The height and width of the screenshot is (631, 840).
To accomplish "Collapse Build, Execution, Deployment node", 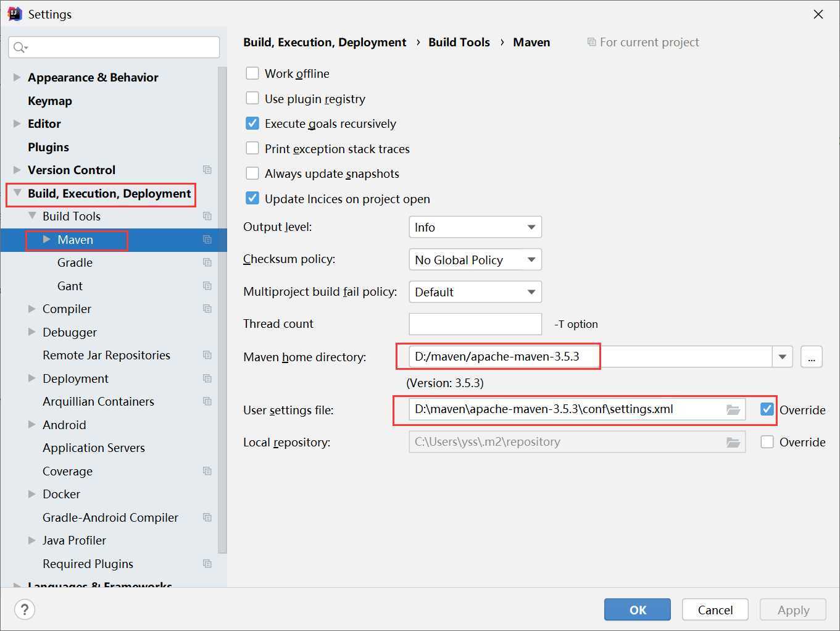I will 17,193.
